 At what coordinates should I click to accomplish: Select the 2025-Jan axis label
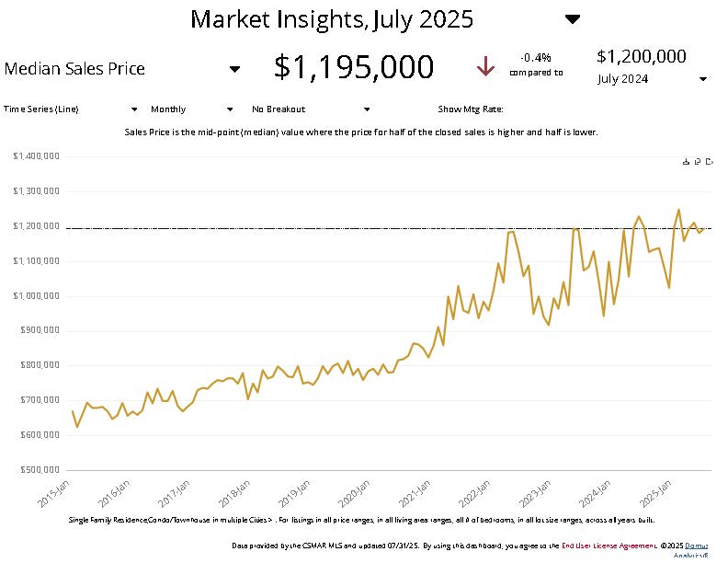(x=655, y=493)
